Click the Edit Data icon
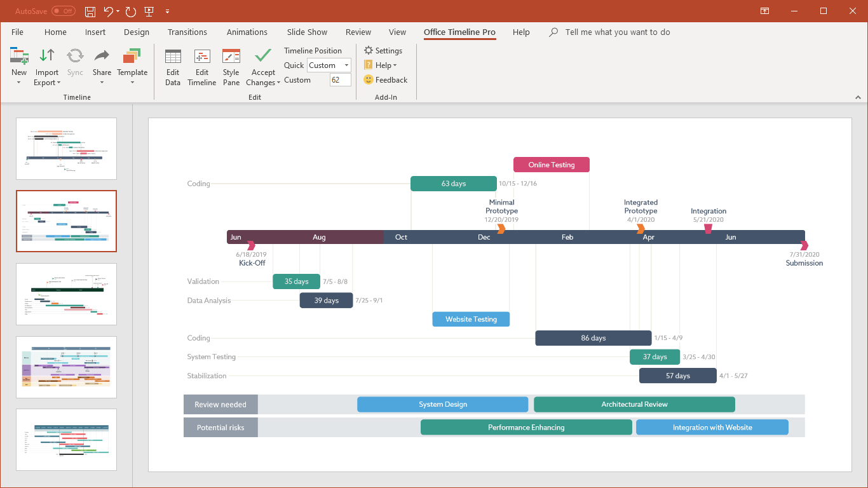The height and width of the screenshot is (488, 868). (173, 57)
